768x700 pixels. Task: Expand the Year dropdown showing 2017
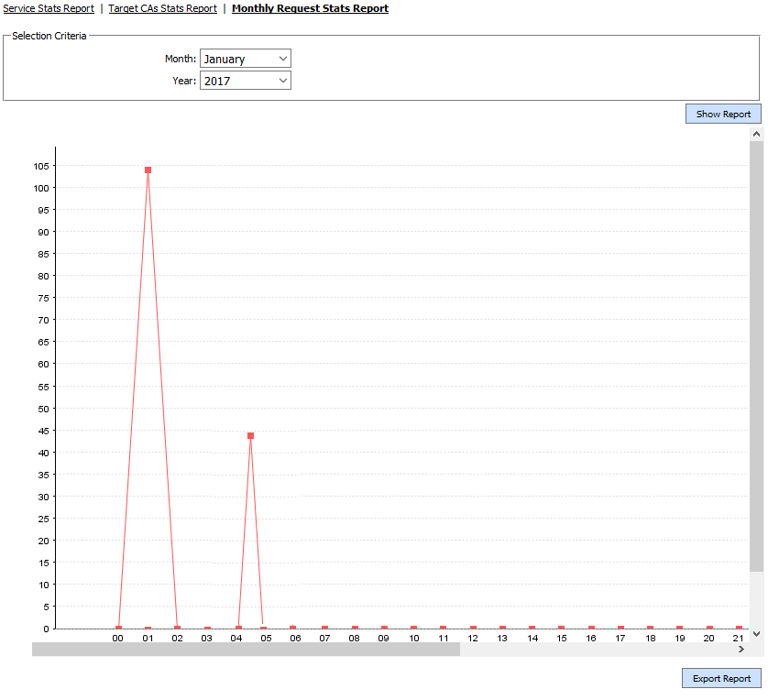(245, 81)
